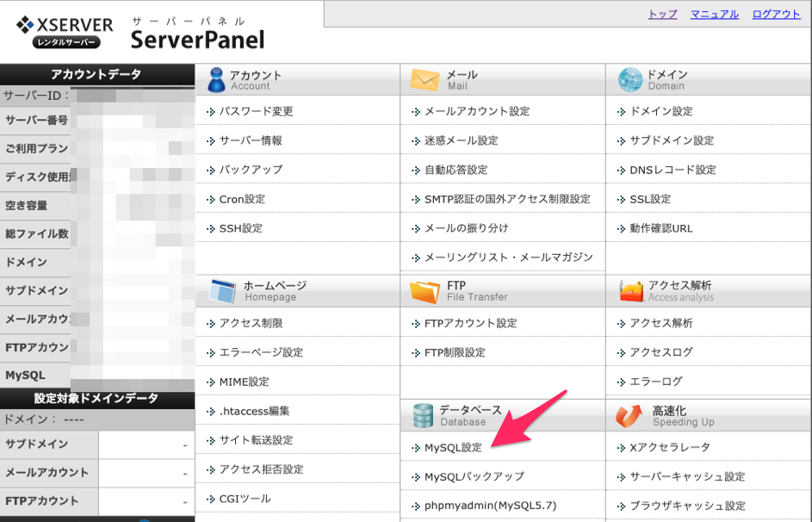Open 動作確認URL
812x522 pixels.
(x=661, y=228)
